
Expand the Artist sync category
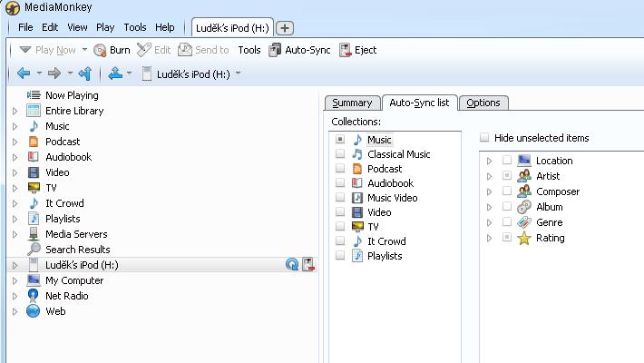(x=490, y=176)
